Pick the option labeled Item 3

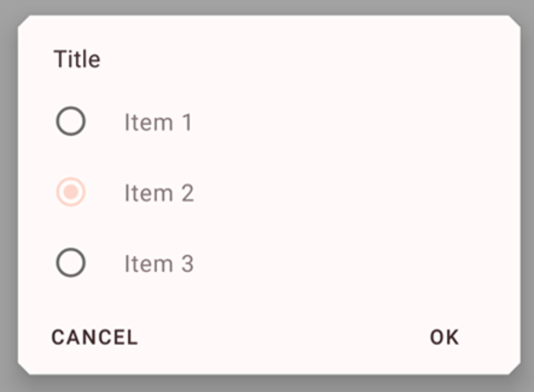[159, 264]
